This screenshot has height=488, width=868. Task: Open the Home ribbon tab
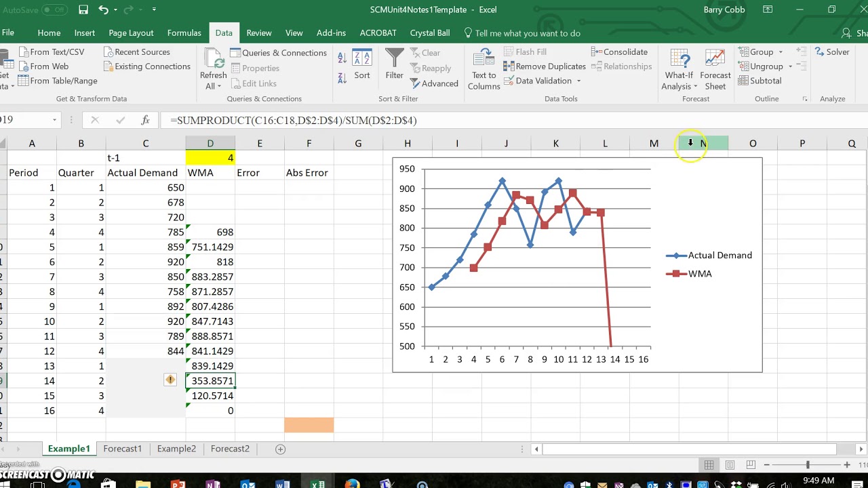pyautogui.click(x=49, y=33)
